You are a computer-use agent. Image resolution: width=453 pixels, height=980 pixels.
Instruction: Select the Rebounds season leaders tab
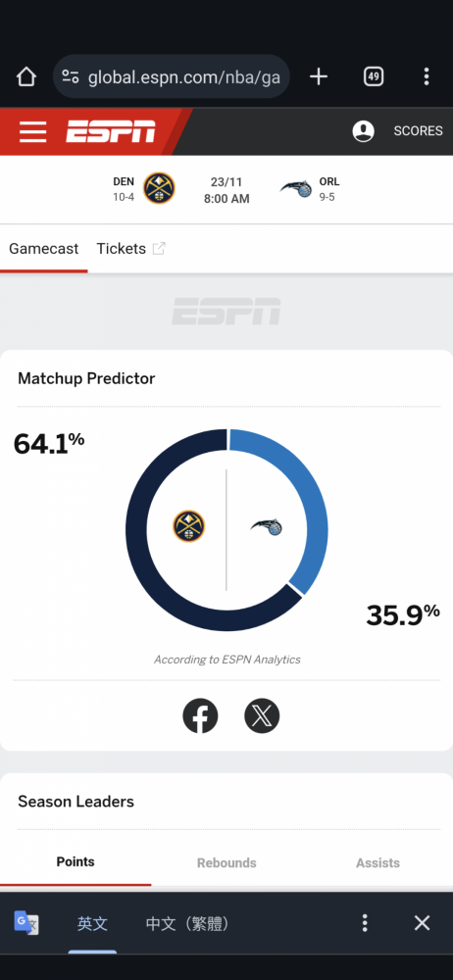coord(226,863)
